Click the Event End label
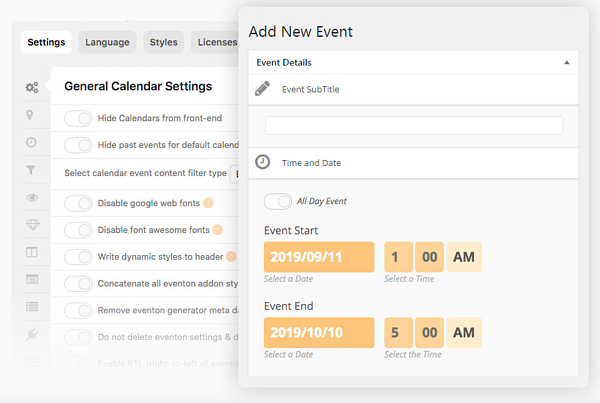 (x=289, y=306)
